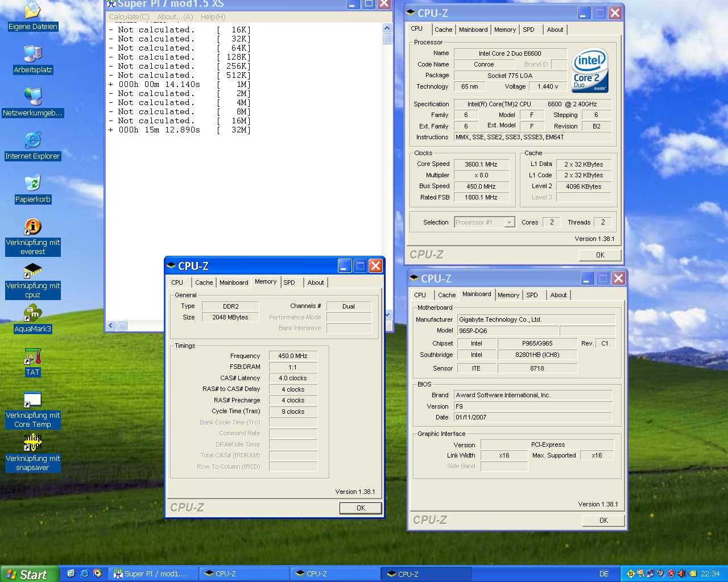Image resolution: width=728 pixels, height=582 pixels.
Task: Click OK in the Mainboard tab window
Action: tap(603, 521)
